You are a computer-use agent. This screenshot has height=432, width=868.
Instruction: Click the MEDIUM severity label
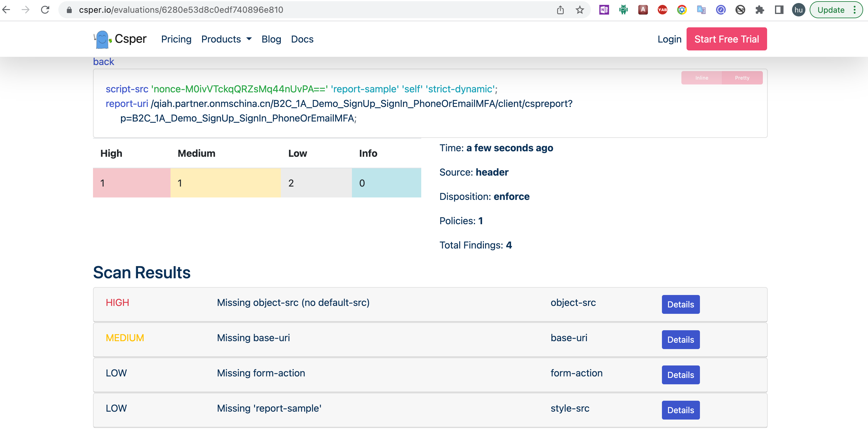(125, 338)
